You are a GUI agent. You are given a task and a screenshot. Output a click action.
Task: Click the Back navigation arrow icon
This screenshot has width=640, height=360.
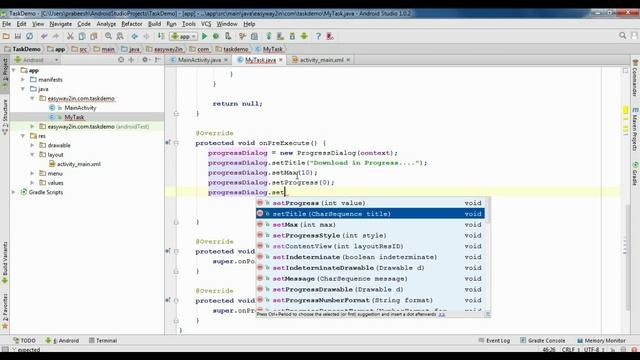134,36
